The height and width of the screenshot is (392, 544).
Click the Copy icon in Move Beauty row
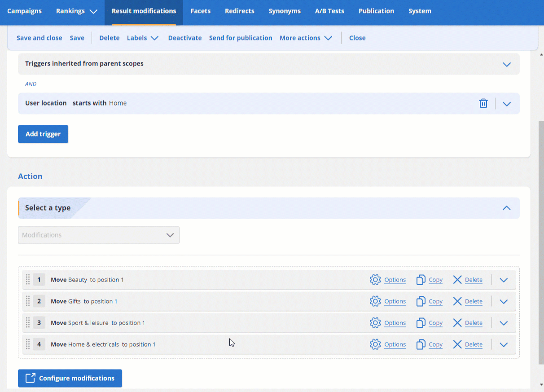(x=421, y=280)
